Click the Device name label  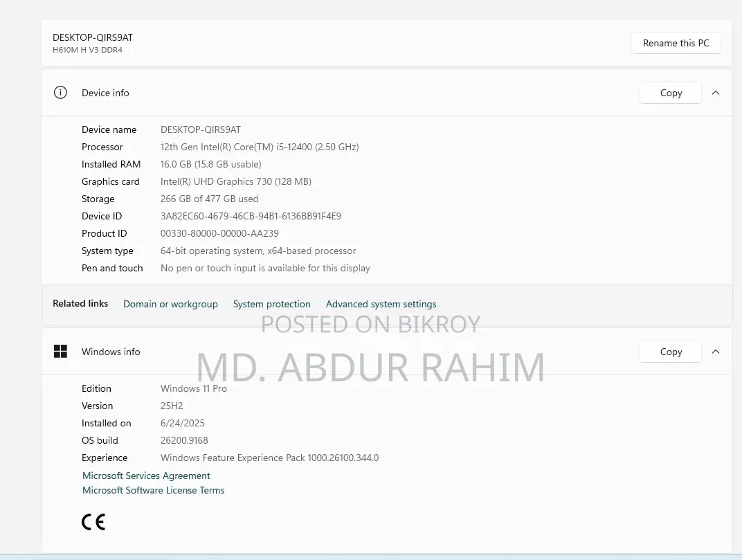pos(109,129)
